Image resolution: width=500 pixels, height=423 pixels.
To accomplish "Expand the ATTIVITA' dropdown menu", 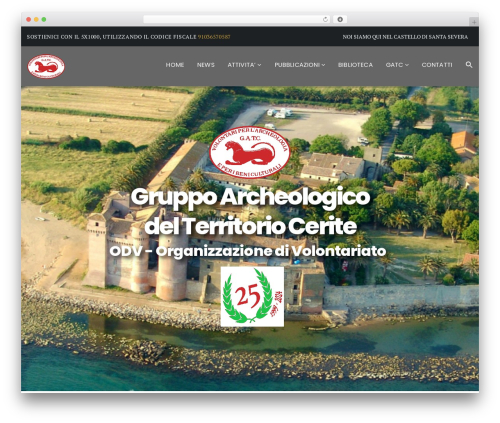I will coord(244,65).
